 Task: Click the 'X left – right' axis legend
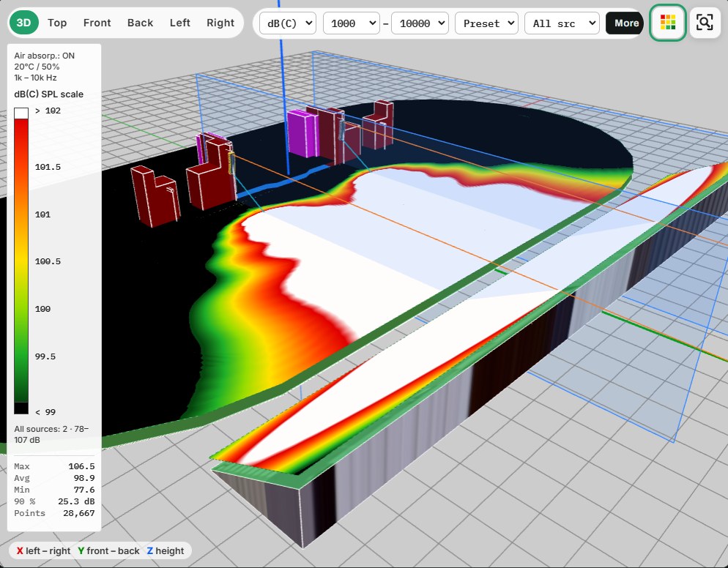click(43, 551)
